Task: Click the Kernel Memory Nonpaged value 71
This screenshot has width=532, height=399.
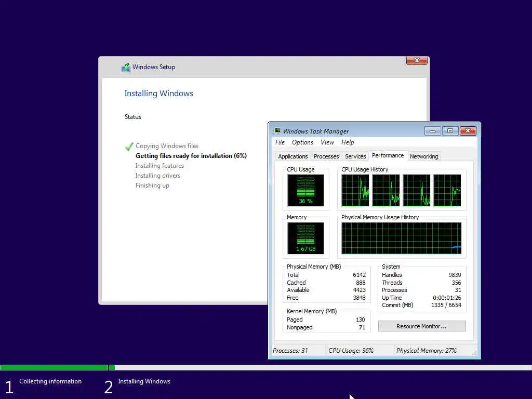Action: (x=362, y=327)
